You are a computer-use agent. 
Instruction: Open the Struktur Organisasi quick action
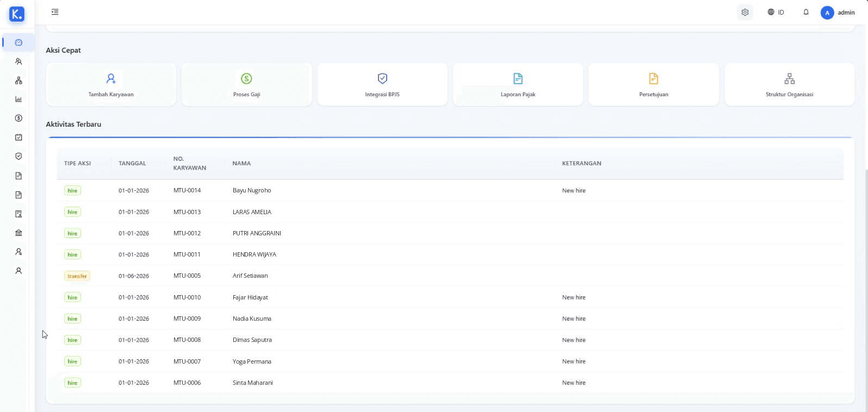pos(790,84)
